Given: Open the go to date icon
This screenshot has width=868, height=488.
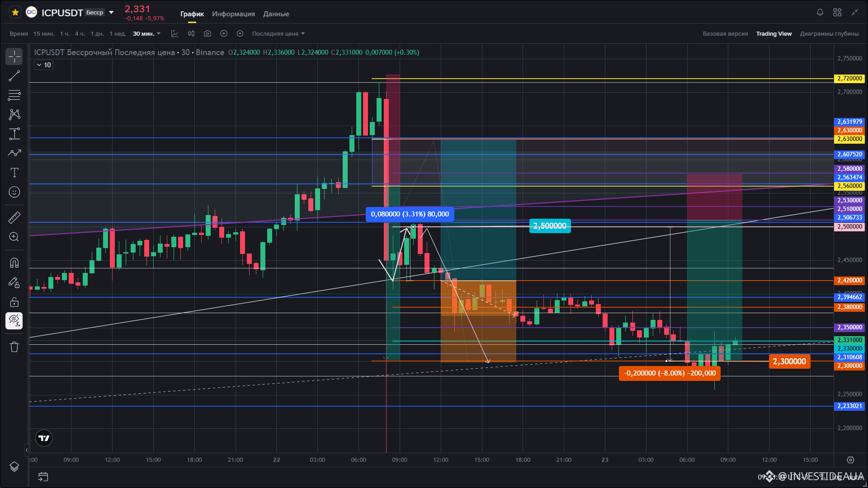Looking at the screenshot, I should [x=43, y=477].
